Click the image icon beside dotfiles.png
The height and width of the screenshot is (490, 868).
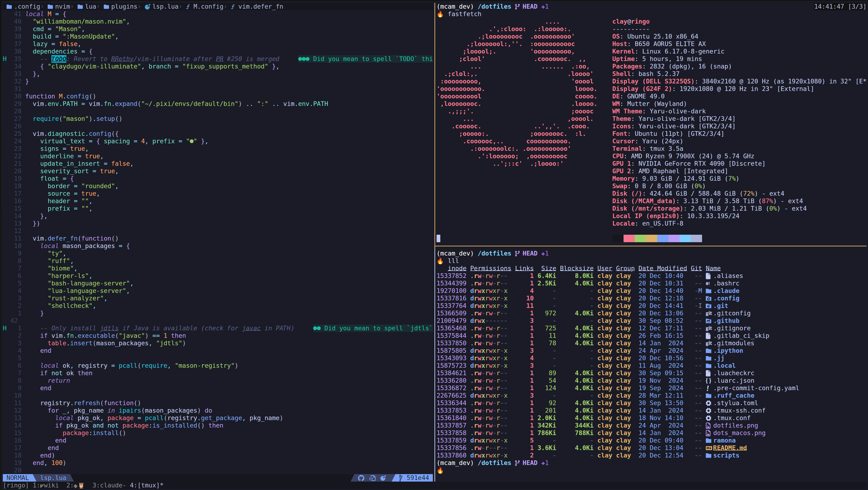pos(708,426)
